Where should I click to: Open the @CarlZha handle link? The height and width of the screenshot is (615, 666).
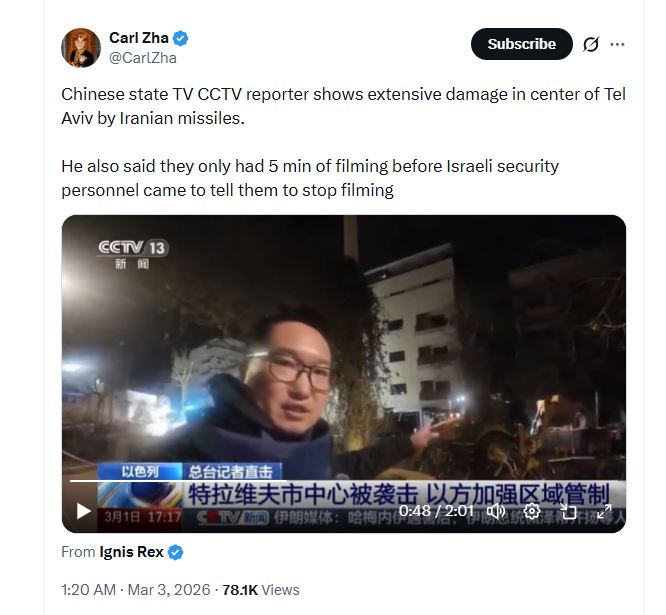143,58
